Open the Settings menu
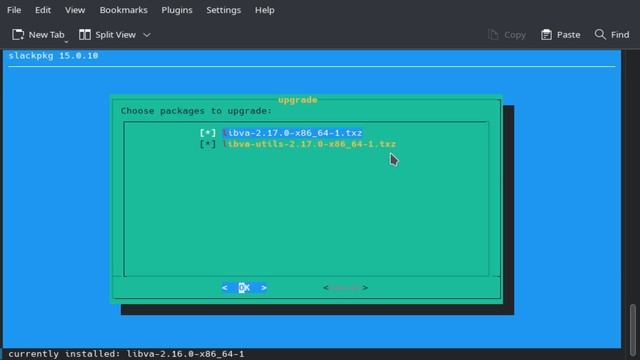This screenshot has height=360, width=640. tap(223, 10)
